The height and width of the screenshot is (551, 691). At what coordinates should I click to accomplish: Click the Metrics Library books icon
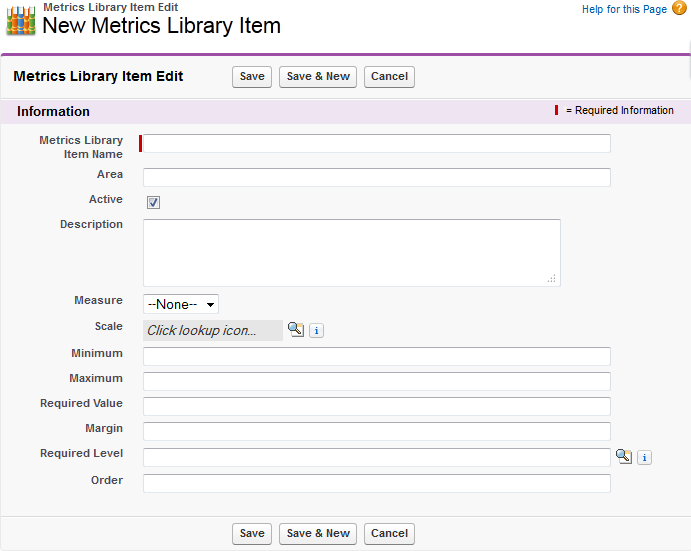21,21
